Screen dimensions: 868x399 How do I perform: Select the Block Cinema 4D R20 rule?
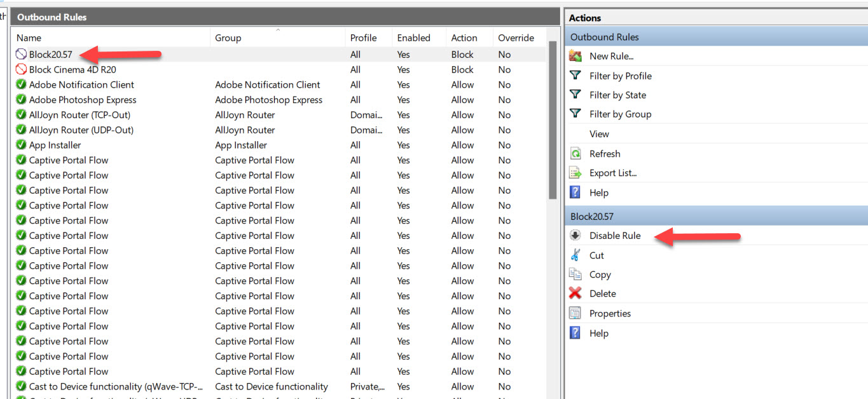pos(72,70)
